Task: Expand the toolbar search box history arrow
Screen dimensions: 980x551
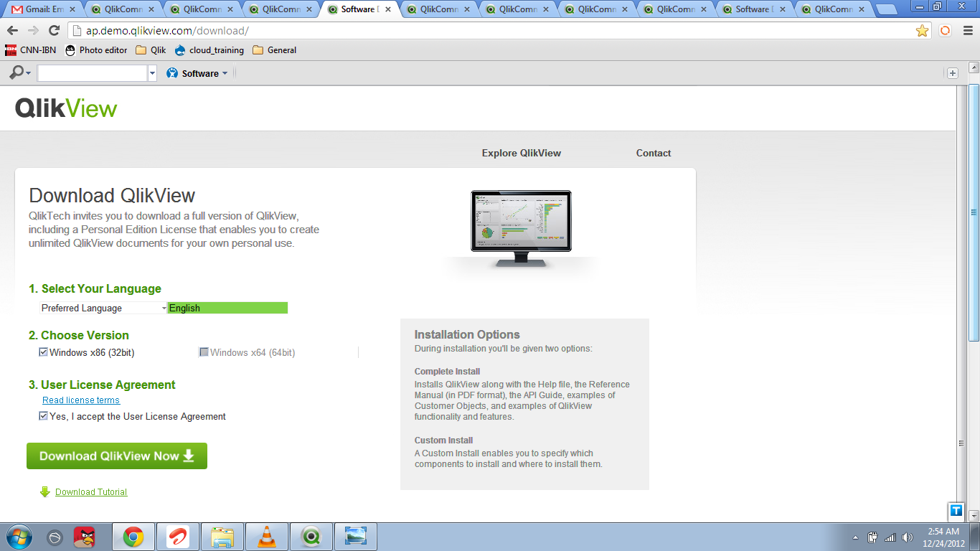Action: [152, 73]
